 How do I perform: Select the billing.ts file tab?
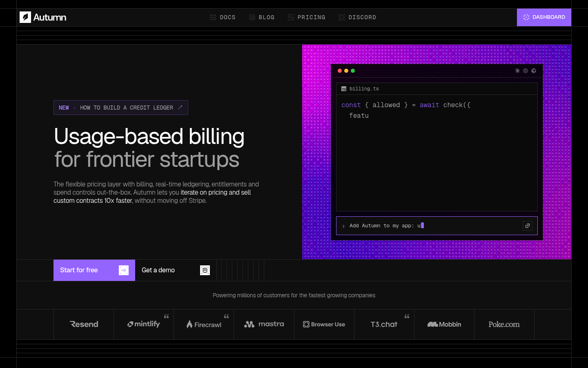pyautogui.click(x=360, y=89)
